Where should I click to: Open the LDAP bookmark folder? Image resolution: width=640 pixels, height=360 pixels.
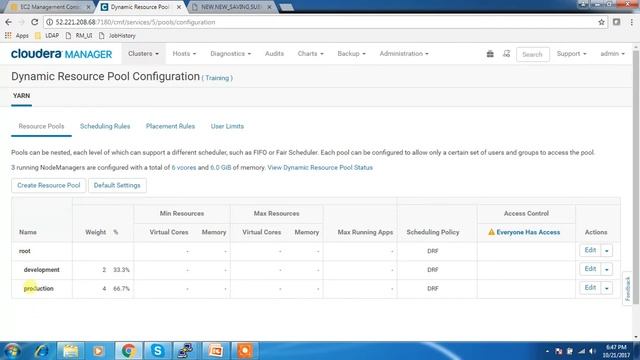pos(47,36)
